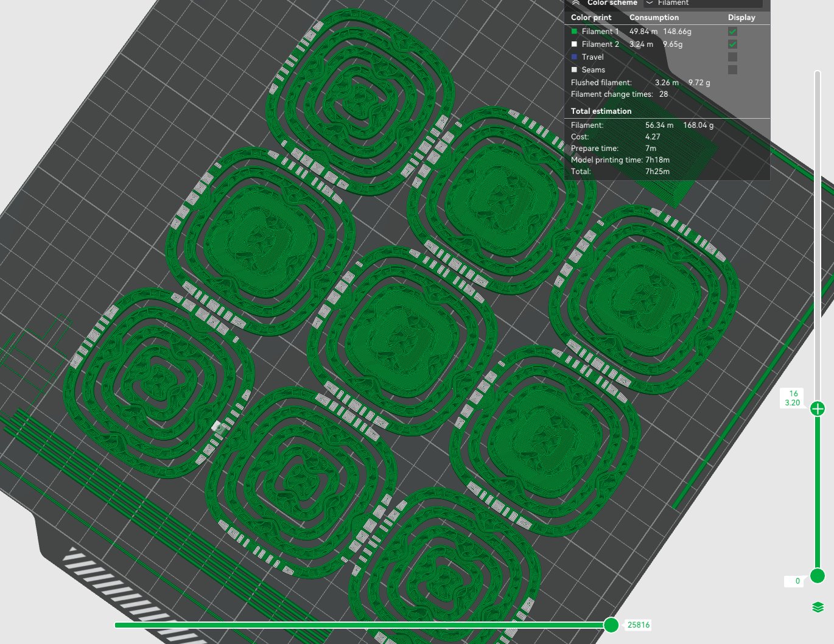Toggle Filament 2 display checkbox

pos(732,44)
